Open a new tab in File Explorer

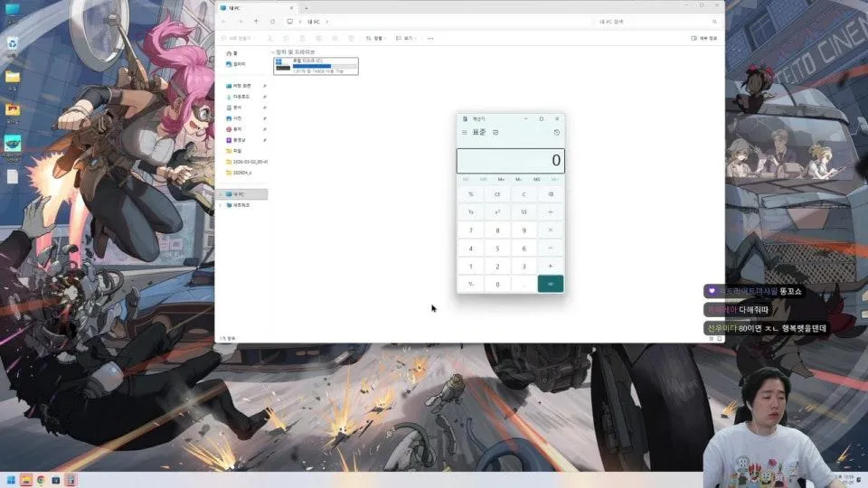(307, 8)
